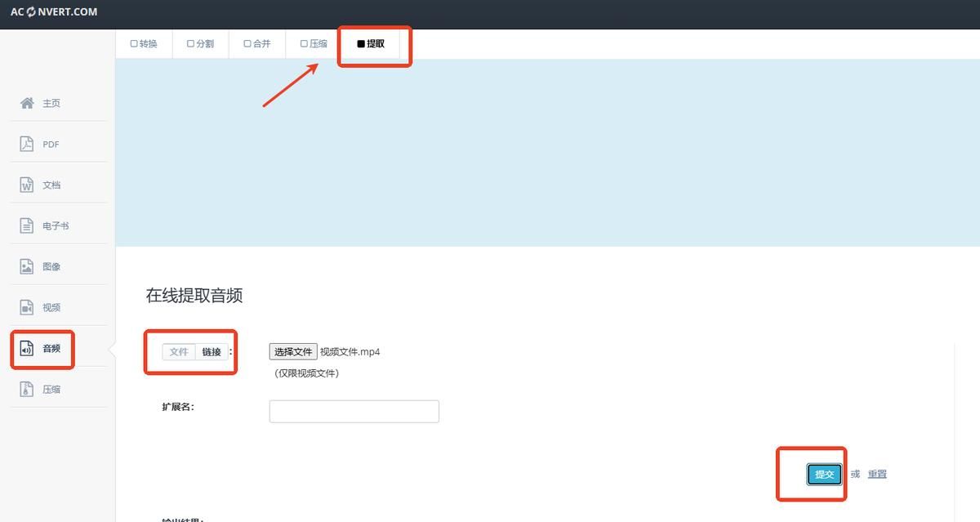
Task: Open the sidebar 压缩 entry
Action: [59, 389]
